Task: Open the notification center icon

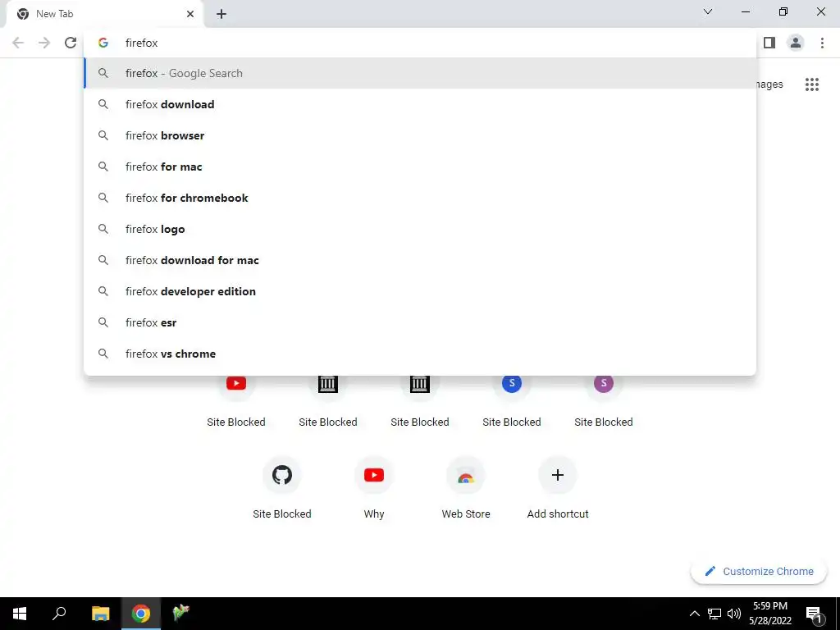Action: [x=814, y=614]
